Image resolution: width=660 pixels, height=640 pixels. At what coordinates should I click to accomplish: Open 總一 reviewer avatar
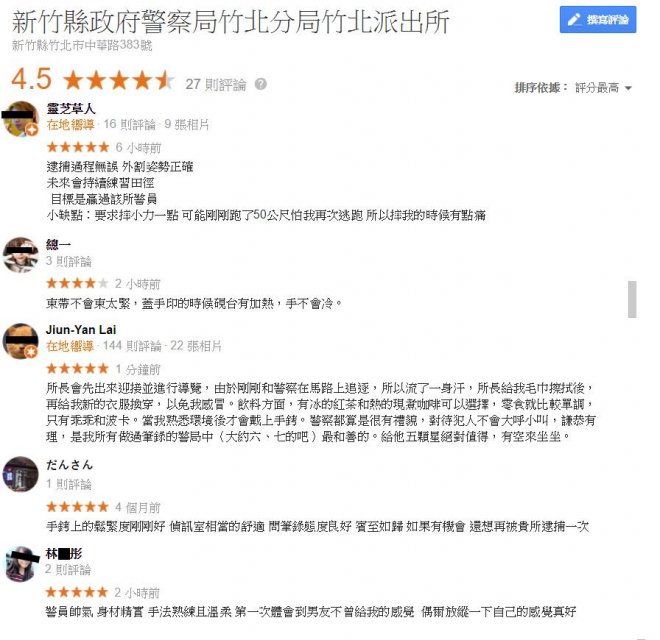tap(20, 255)
